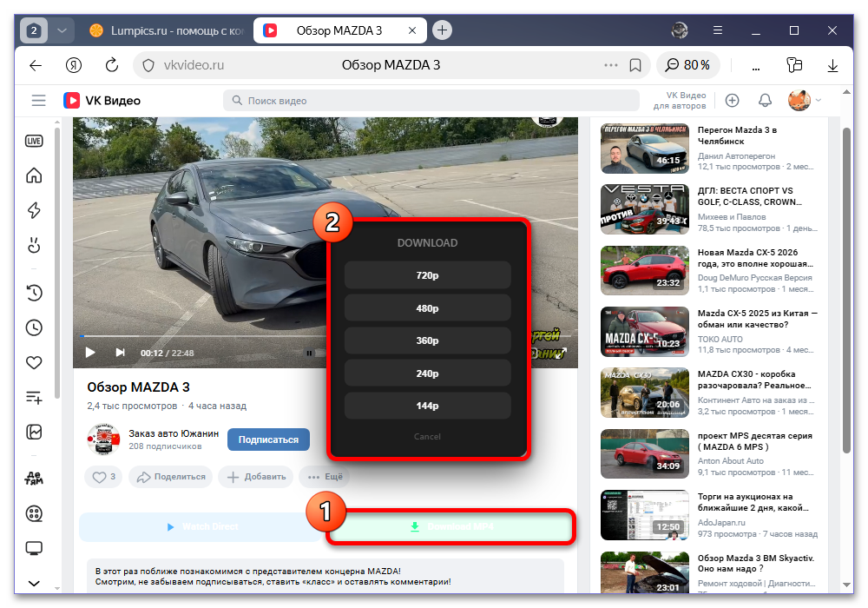The width and height of the screenshot is (868, 608).
Task: Open the browser downloads panel
Action: pos(832,65)
